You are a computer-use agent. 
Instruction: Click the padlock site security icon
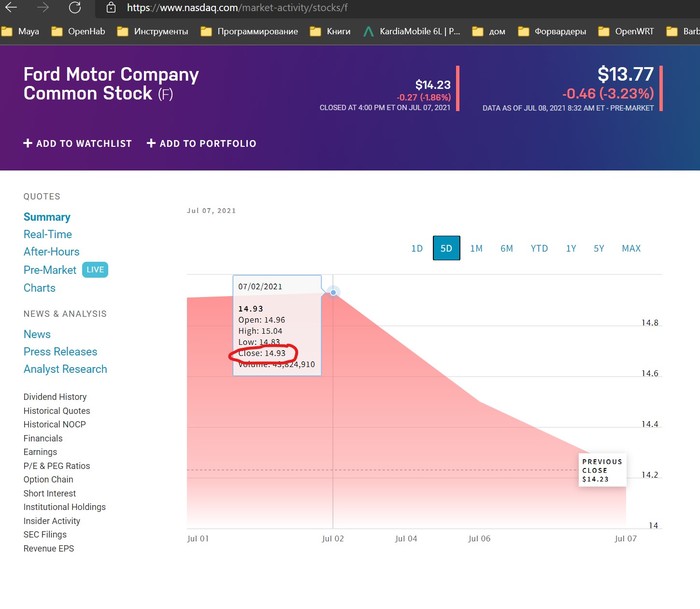[111, 7]
